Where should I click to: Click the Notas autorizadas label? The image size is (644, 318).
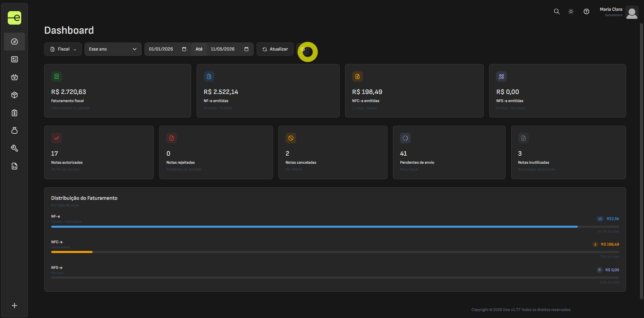(x=67, y=162)
